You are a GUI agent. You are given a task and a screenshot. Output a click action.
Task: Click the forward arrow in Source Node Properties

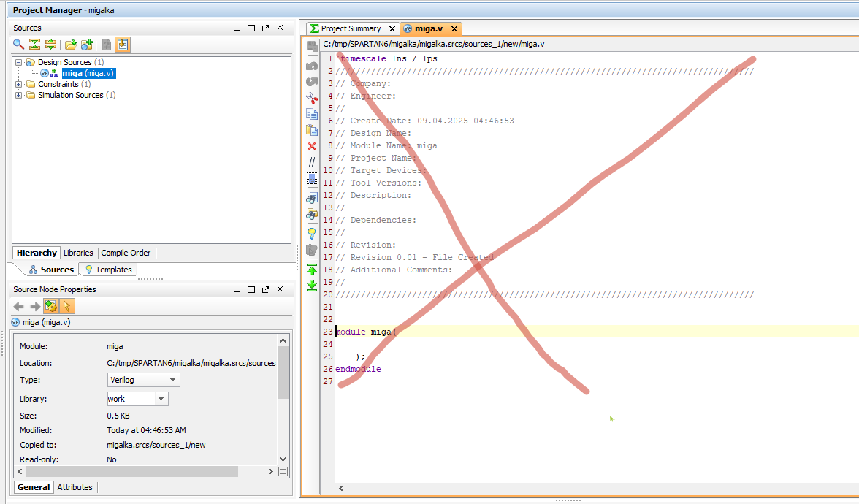[x=35, y=306]
